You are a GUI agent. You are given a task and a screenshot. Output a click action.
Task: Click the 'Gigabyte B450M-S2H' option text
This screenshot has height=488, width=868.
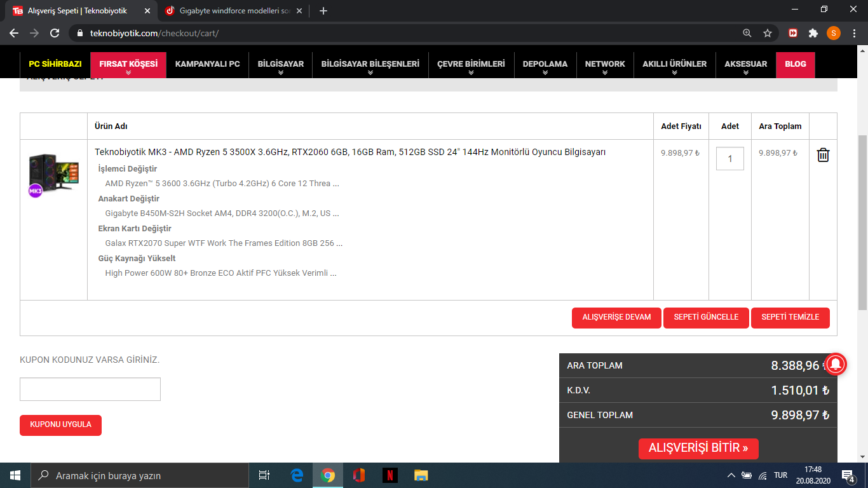[x=222, y=213]
